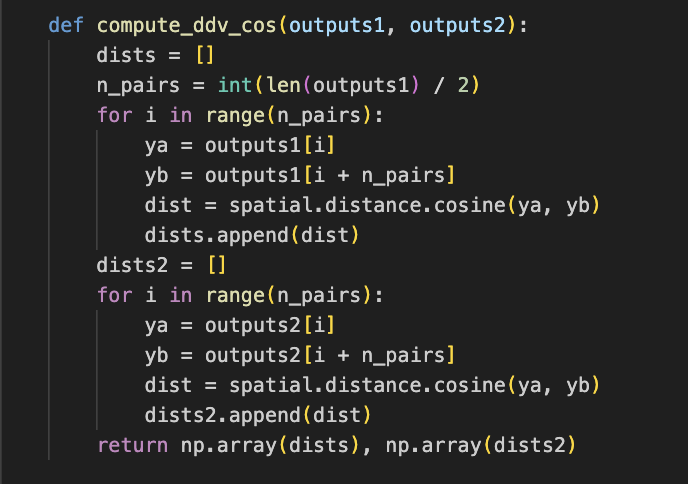Click 'ya = outputs1[i]' line
Viewport: 688px width, 484px height.
pos(240,145)
